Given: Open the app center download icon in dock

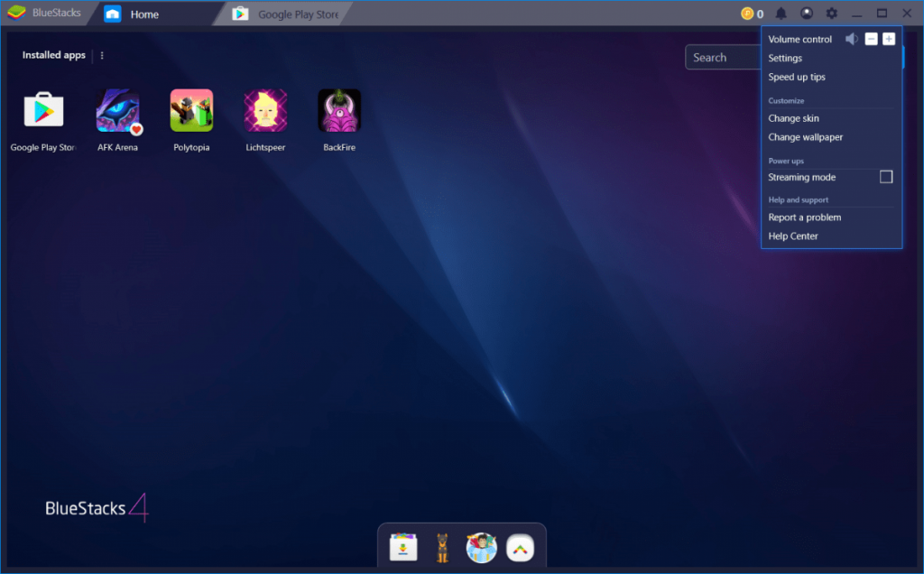Looking at the screenshot, I should [403, 548].
